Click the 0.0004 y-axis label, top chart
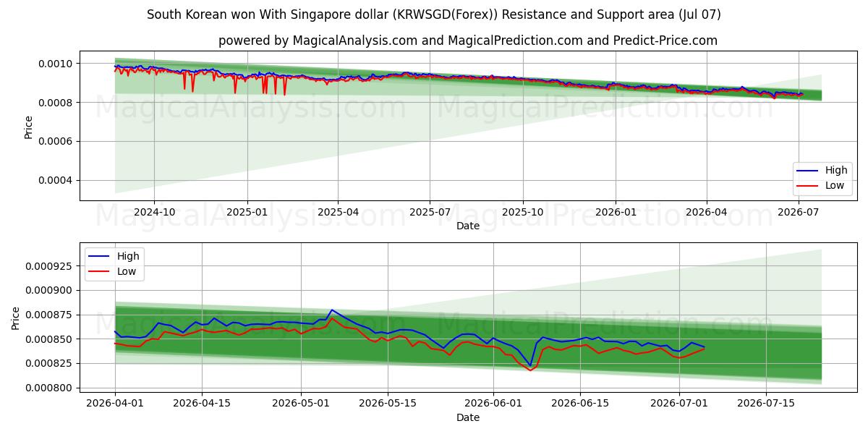 [56, 180]
